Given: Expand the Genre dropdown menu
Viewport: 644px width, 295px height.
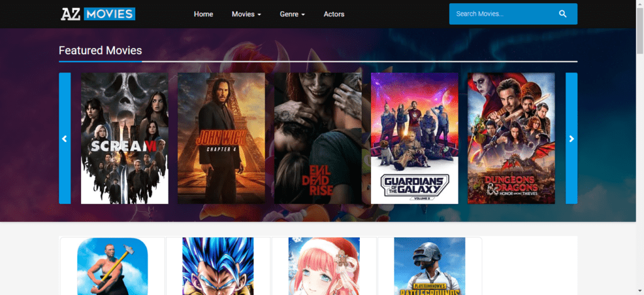Looking at the screenshot, I should pos(292,14).
